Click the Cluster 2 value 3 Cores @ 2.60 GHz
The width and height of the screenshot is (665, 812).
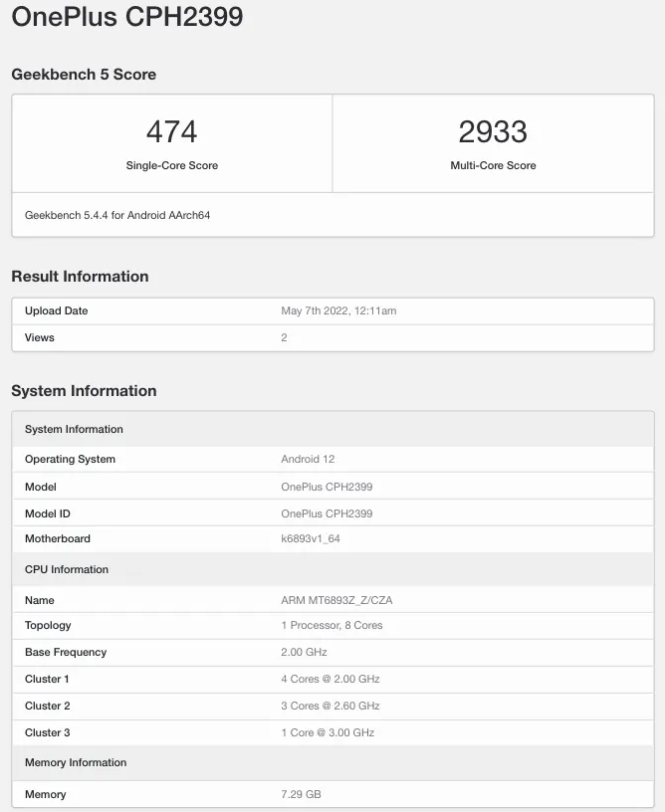331,707
